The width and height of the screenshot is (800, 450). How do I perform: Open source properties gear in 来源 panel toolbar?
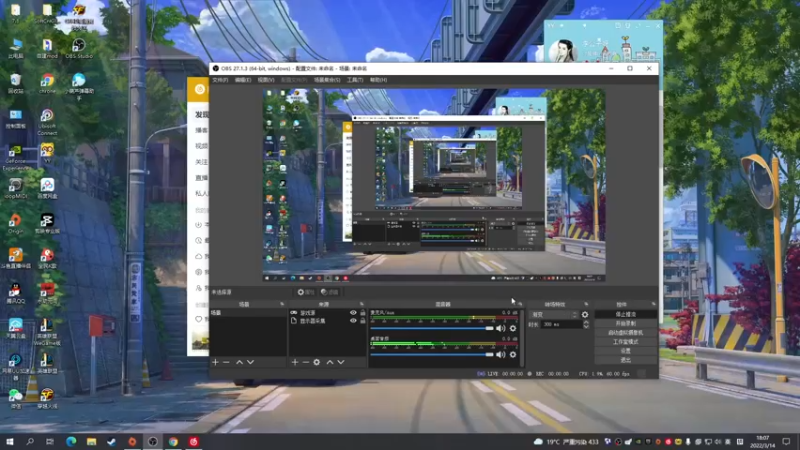point(317,362)
